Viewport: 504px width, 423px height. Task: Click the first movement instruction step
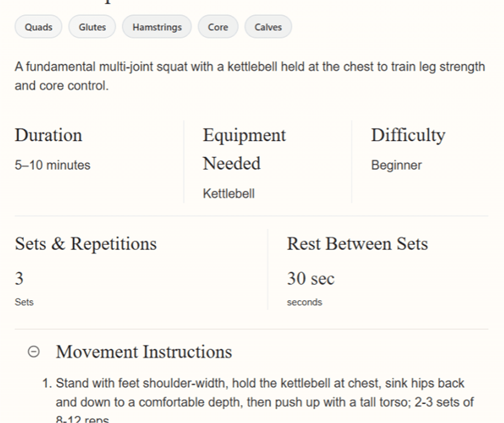(260, 393)
